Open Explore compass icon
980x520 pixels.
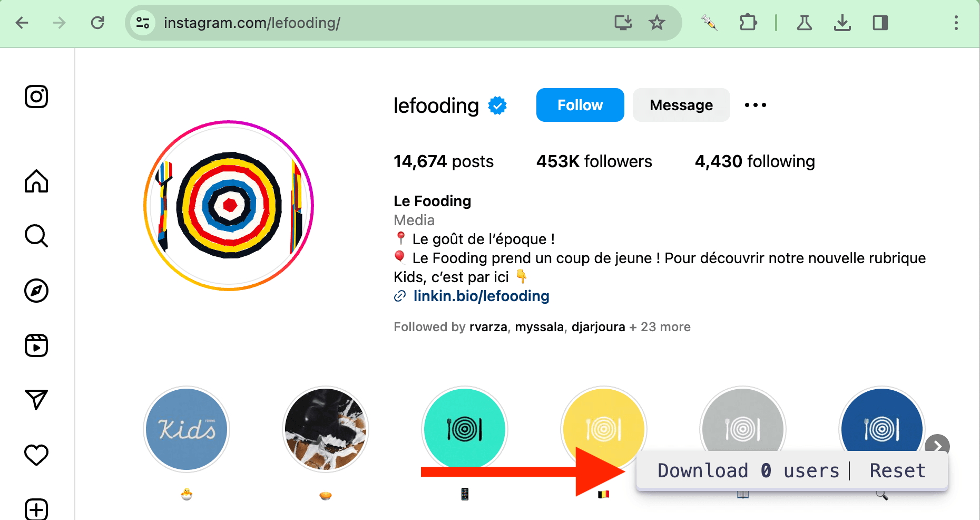(36, 291)
